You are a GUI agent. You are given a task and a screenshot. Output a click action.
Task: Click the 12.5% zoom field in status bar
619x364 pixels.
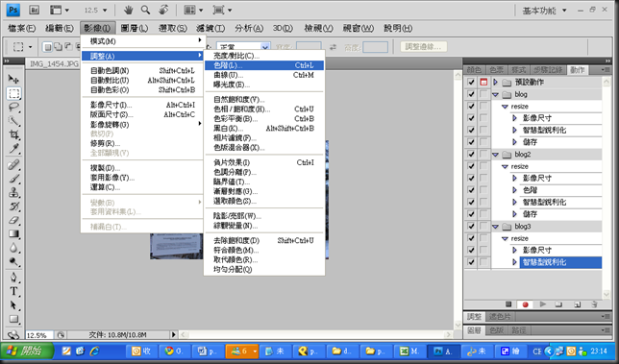(38, 335)
